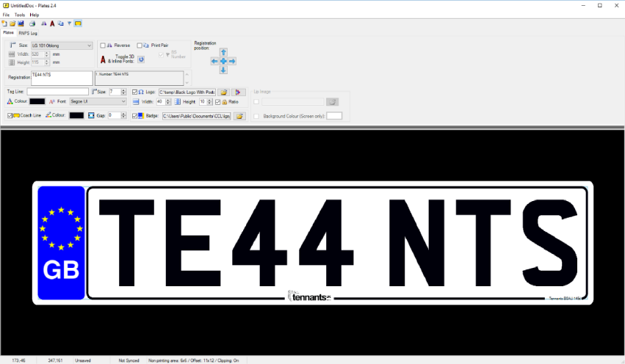The height and width of the screenshot is (364, 625).
Task: Uncheck the Logo checkbox
Action: point(134,92)
